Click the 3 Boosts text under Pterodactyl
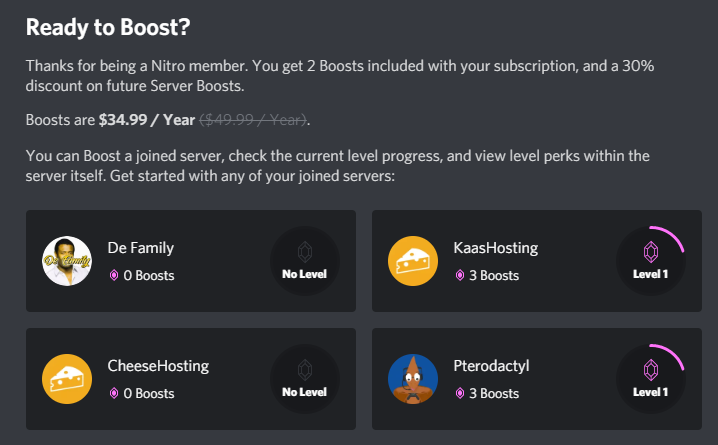718x445 pixels. pyautogui.click(x=495, y=394)
